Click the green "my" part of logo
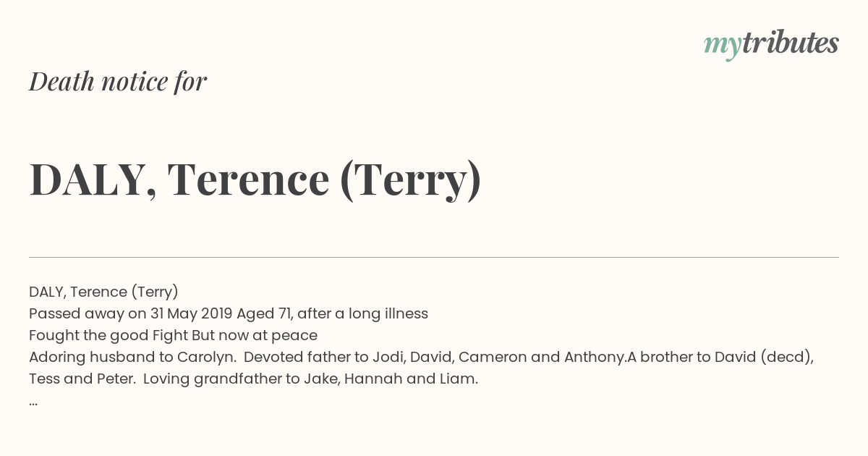 click(722, 48)
